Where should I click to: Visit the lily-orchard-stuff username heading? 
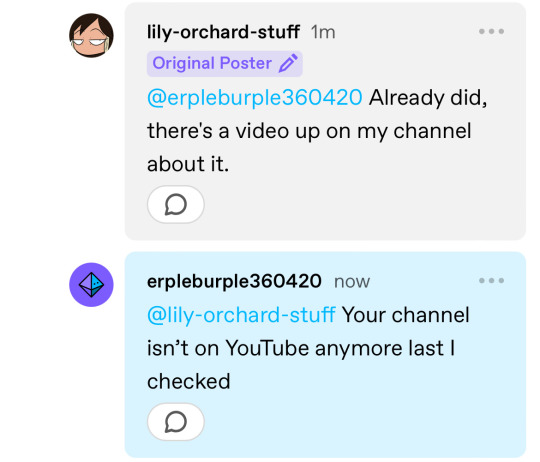(223, 32)
